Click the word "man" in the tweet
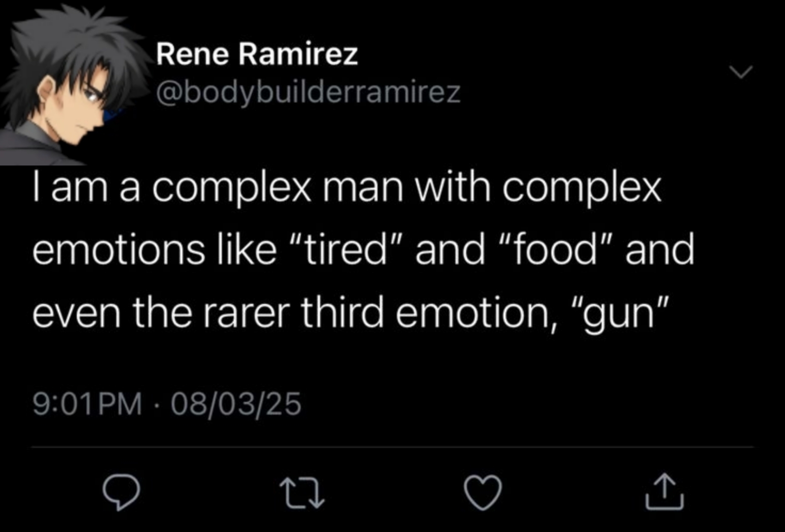The image size is (785, 532). 363,187
